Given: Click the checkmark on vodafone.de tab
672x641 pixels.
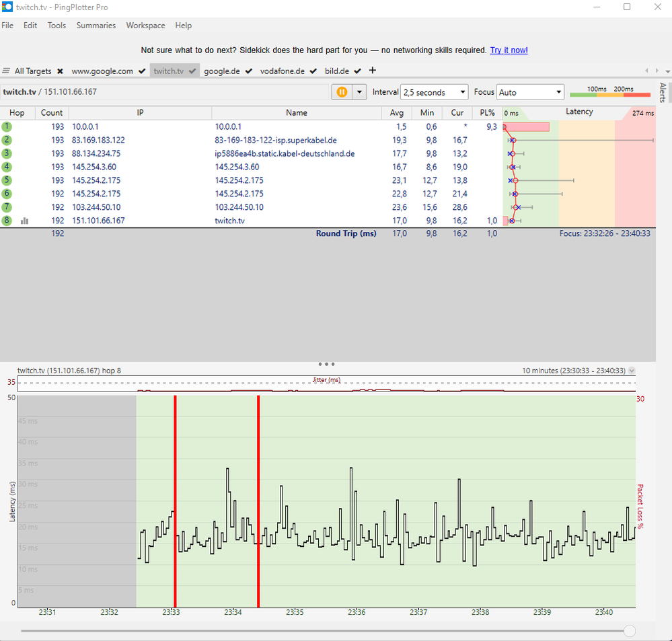Looking at the screenshot, I should [313, 71].
